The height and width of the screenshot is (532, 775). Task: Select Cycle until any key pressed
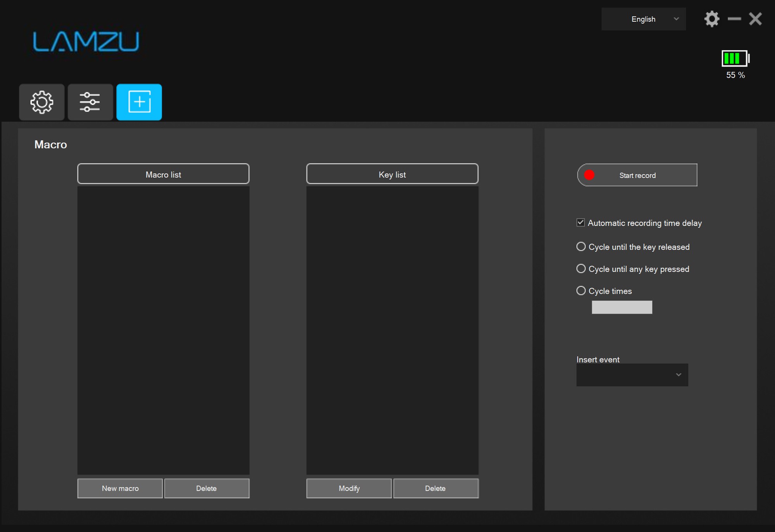581,269
